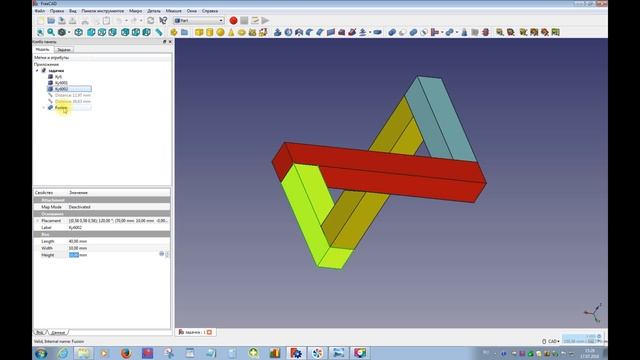Open draw style dropdown arrow

point(69,33)
